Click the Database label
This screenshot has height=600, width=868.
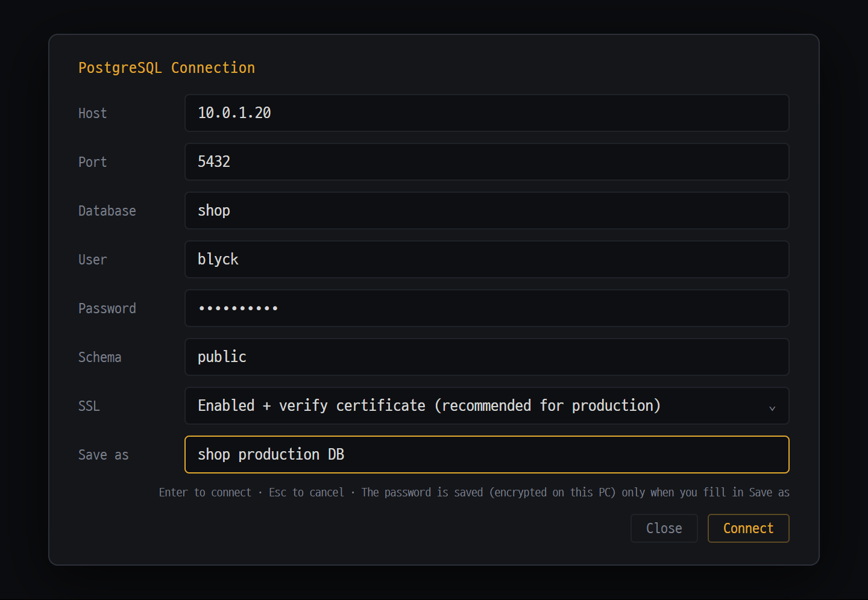[x=107, y=211]
